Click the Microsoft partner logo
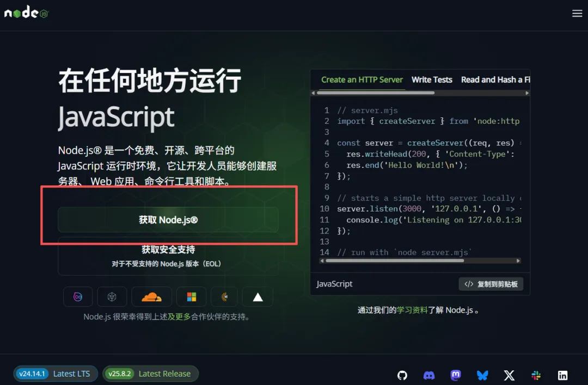The height and width of the screenshot is (385, 588). tap(191, 296)
